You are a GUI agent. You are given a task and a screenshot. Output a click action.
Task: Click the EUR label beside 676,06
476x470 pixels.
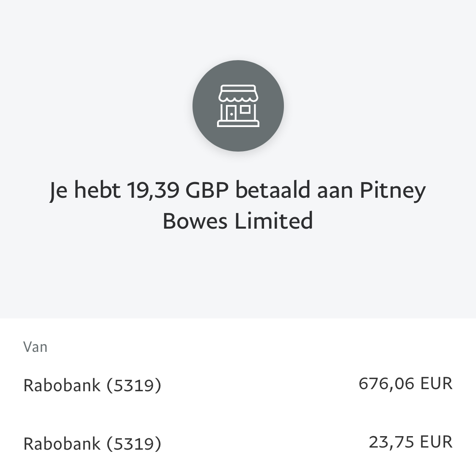coord(436,384)
